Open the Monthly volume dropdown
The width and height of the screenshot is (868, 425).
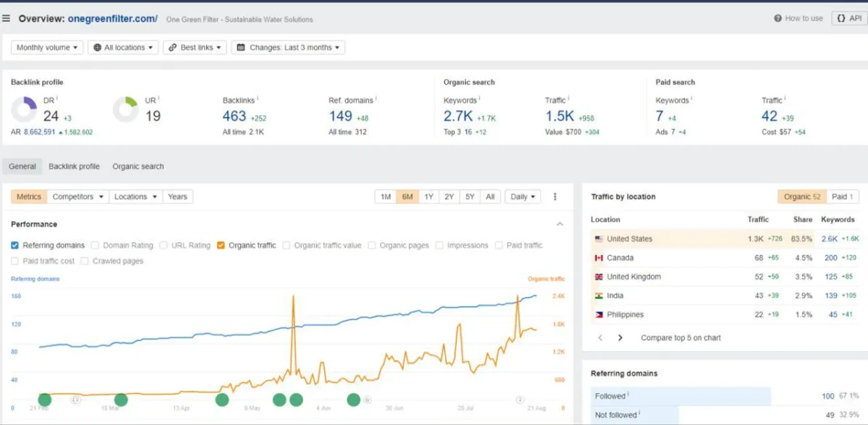click(x=47, y=48)
